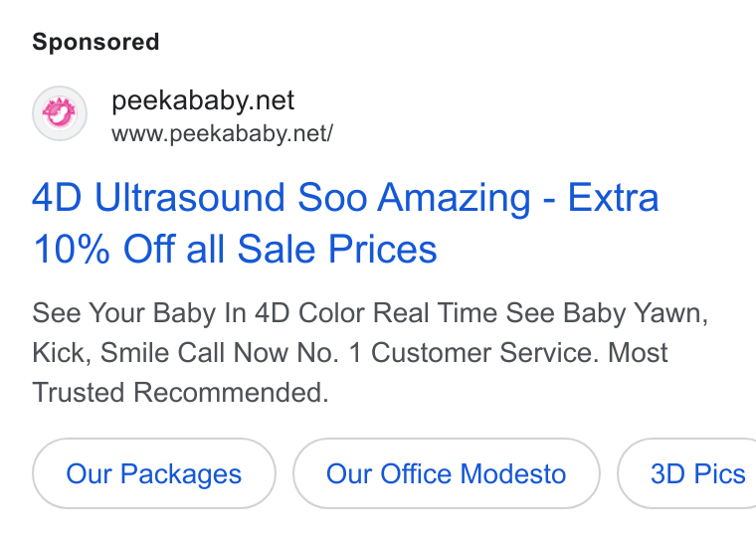Click 'Sale Prices' in the ad headline
Screen dimensions: 756x541
click(x=337, y=249)
